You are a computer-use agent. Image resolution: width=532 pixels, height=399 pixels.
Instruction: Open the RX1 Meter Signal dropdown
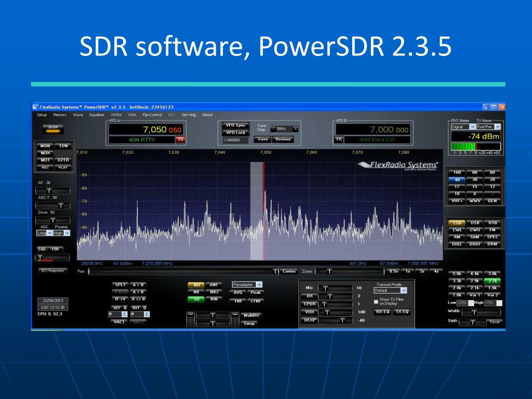coord(463,127)
